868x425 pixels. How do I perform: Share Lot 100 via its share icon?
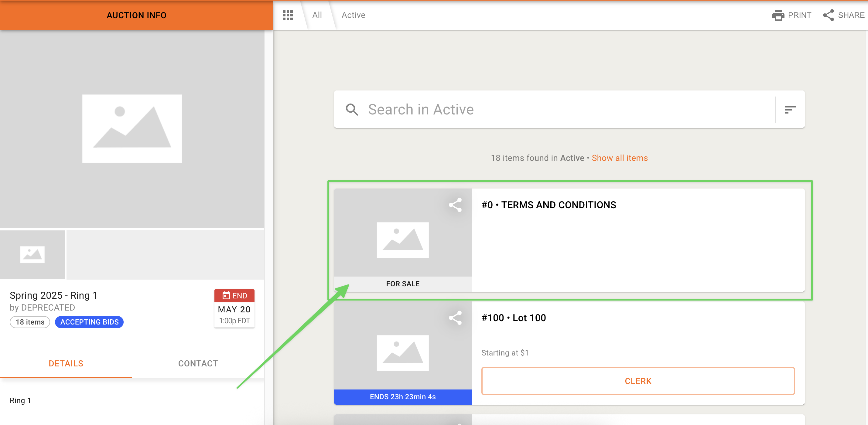[455, 318]
